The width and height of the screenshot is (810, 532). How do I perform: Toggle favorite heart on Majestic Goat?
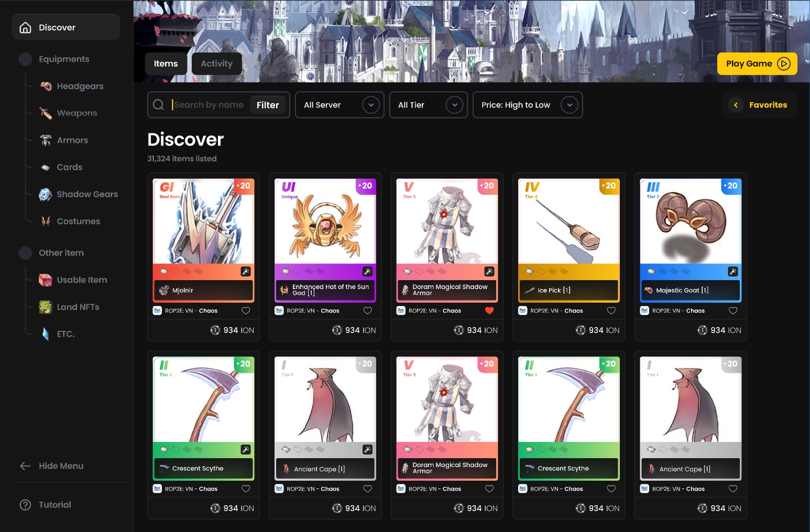[733, 311]
